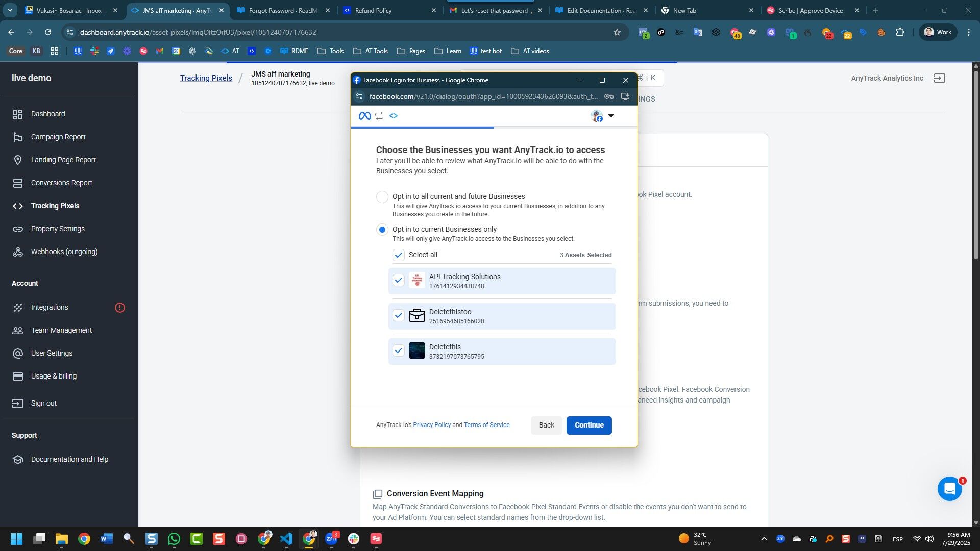This screenshot has height=551, width=980.
Task: Click the volume control in the system tray
Action: pos(929,539)
